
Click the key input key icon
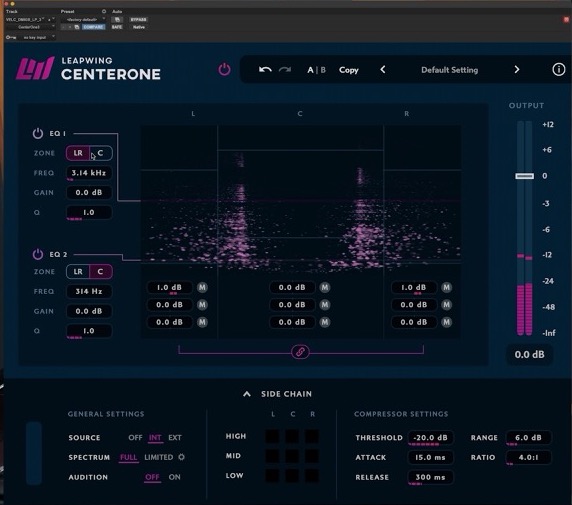point(11,37)
